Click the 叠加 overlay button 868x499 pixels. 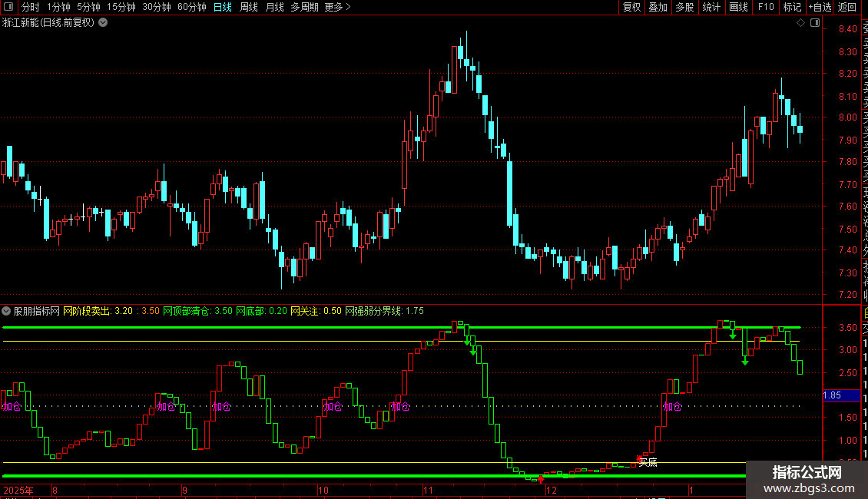click(658, 7)
